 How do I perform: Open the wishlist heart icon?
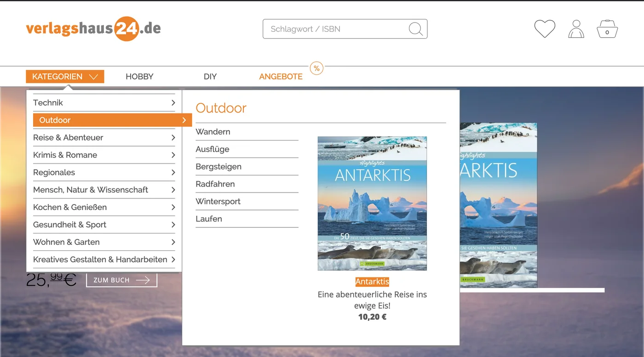[x=545, y=29]
